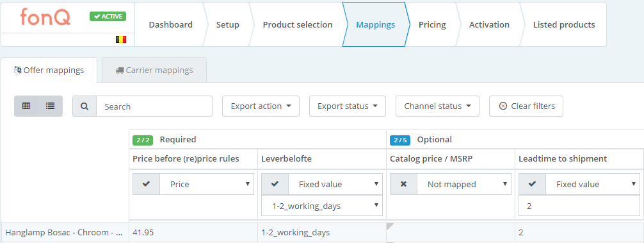Click checkmark icon under Leadtime to shipment
The image size is (644, 243).
[x=532, y=184]
